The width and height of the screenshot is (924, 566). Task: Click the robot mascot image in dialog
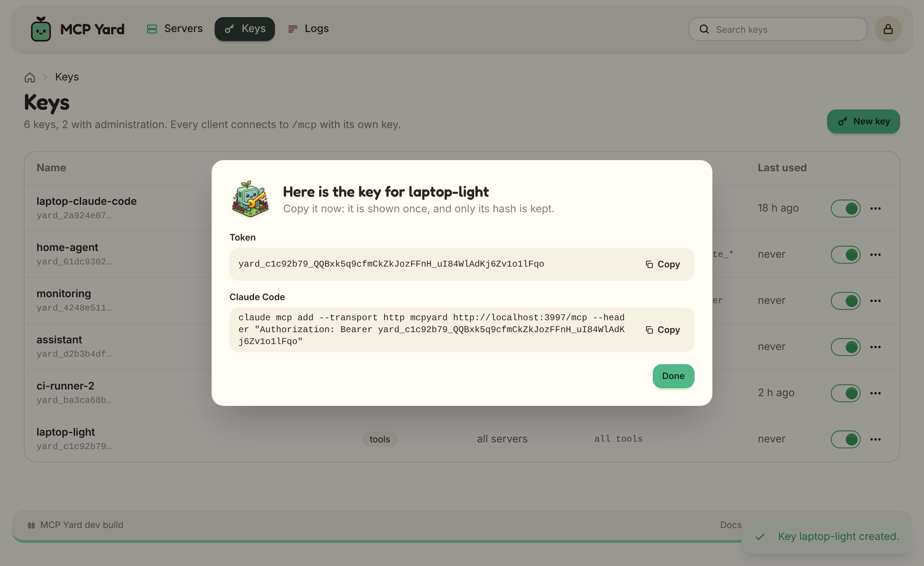click(250, 199)
